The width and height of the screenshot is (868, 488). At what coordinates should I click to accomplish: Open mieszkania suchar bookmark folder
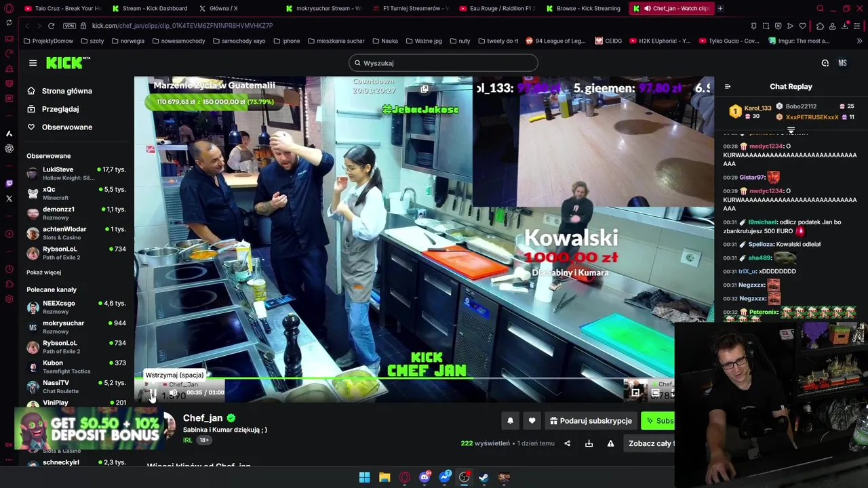(x=336, y=41)
